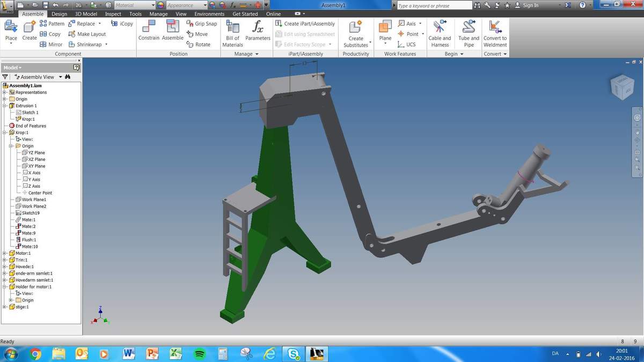Viewport: 644px width, 362px height.
Task: Collapse the Krop:1 tree node
Action: [5, 132]
